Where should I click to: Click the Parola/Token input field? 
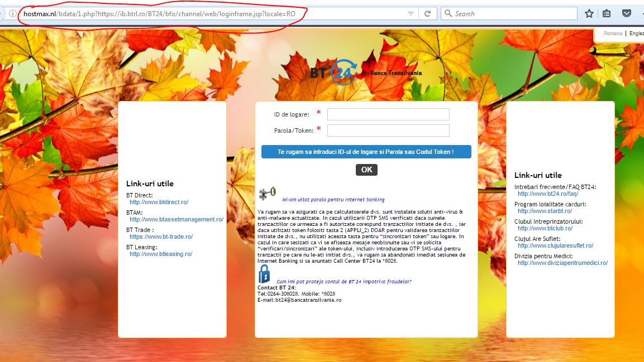pos(388,131)
